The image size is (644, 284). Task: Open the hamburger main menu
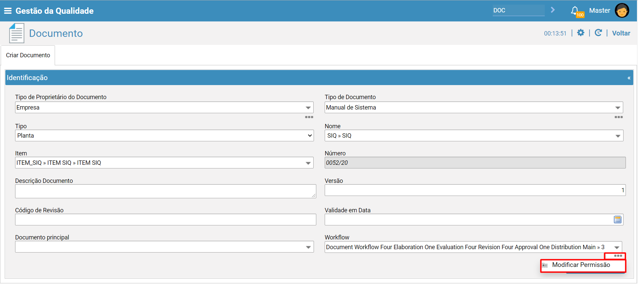tap(8, 11)
